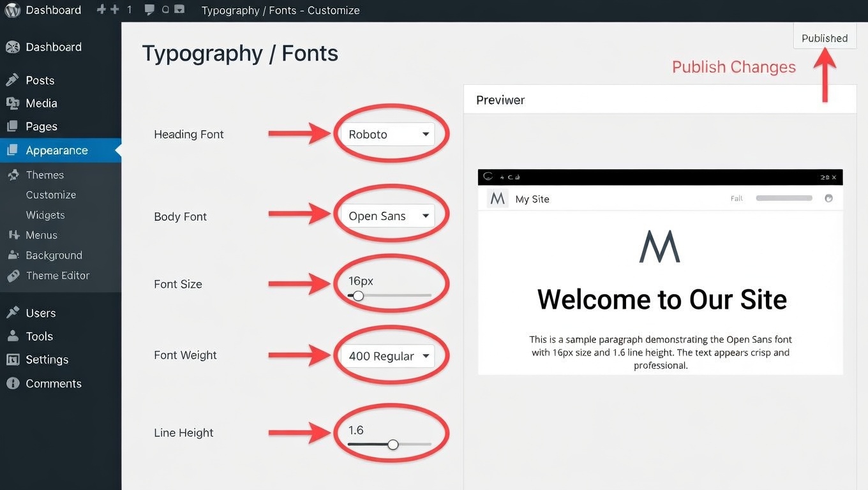
Task: Open Menus in the sidebar
Action: coord(41,235)
